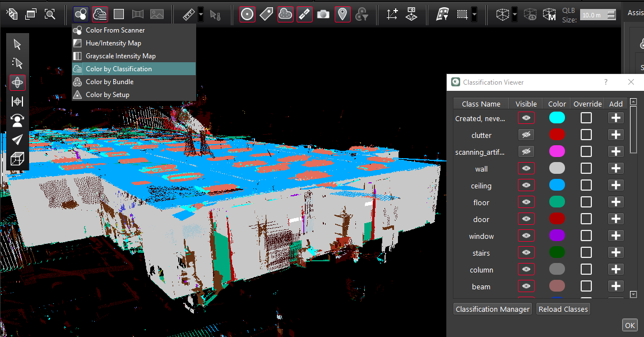Click the tag annotation tool
Screen dimensions: 644x337
(266, 14)
